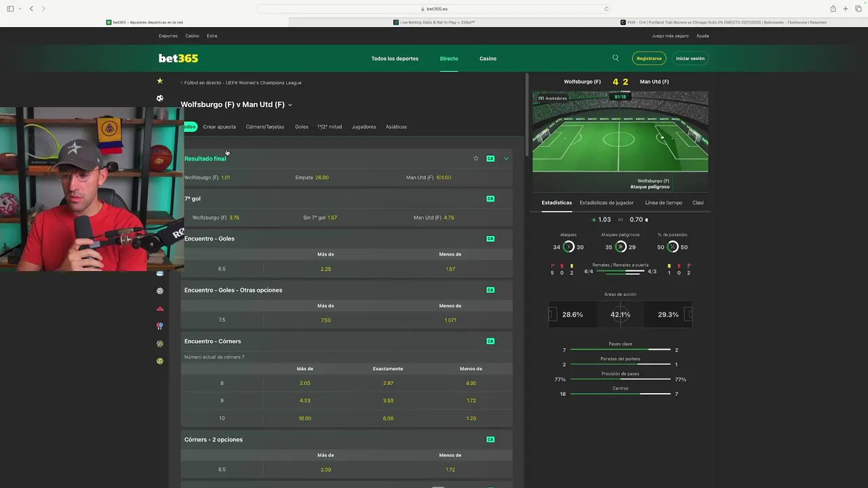The image size is (868, 488).
Task: Switch to the Flashscore browser tab
Action: pyautogui.click(x=724, y=22)
